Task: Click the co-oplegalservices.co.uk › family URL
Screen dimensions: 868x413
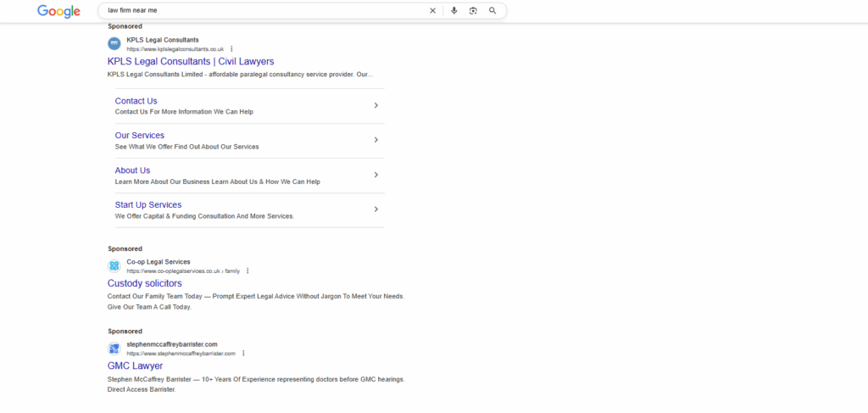Action: pos(183,271)
